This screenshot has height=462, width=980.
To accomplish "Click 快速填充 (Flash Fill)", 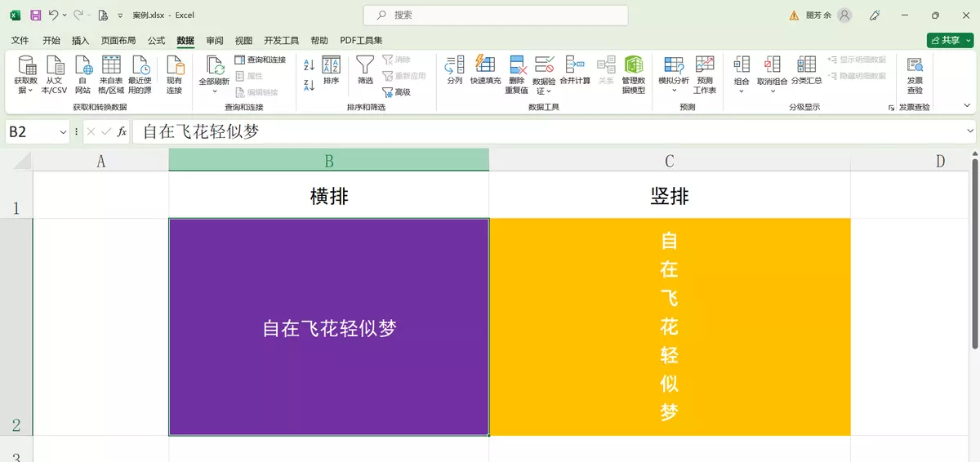I will 485,71.
